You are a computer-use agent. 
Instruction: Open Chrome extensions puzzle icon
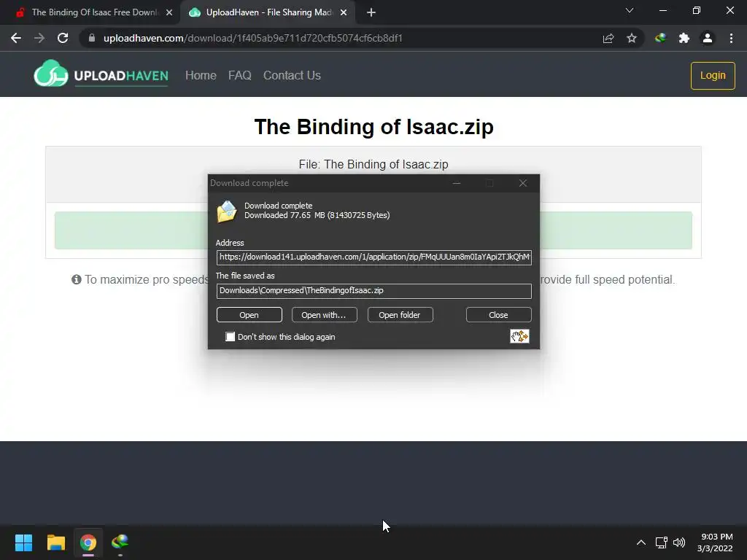pos(684,38)
